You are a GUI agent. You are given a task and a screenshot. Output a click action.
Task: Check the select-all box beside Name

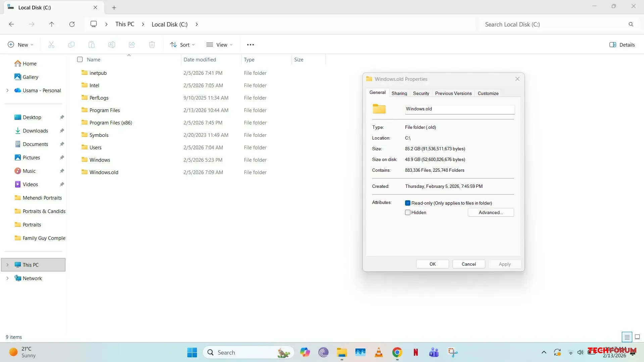click(x=80, y=59)
